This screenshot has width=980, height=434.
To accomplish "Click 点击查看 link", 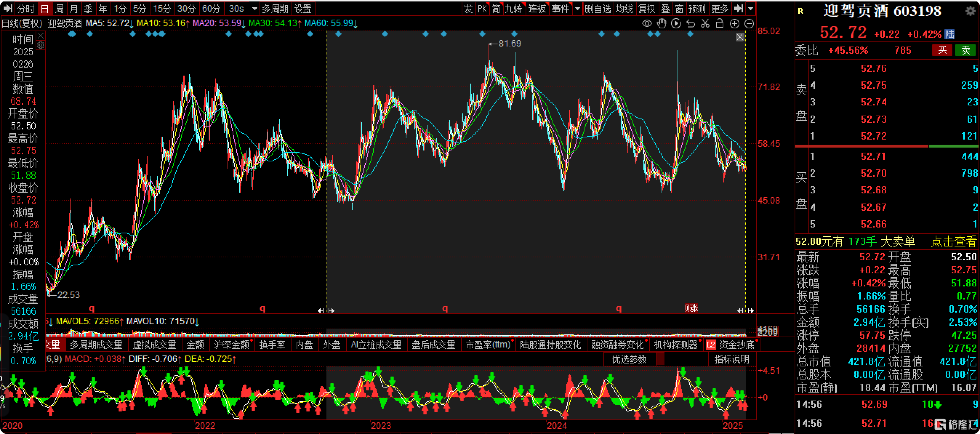I will 954,241.
